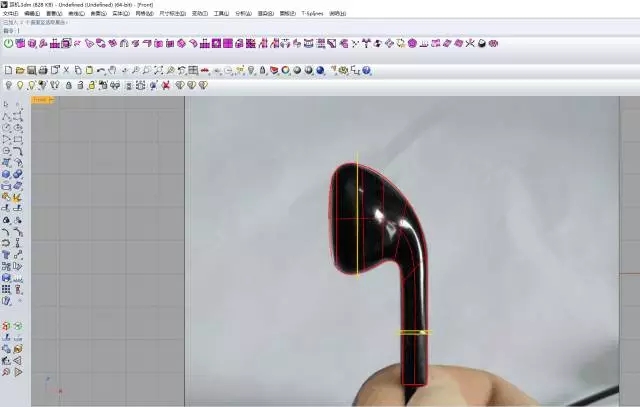Viewport: 640px width, 407px height.
Task: Click the four viewports layout icon
Action: 193,71
